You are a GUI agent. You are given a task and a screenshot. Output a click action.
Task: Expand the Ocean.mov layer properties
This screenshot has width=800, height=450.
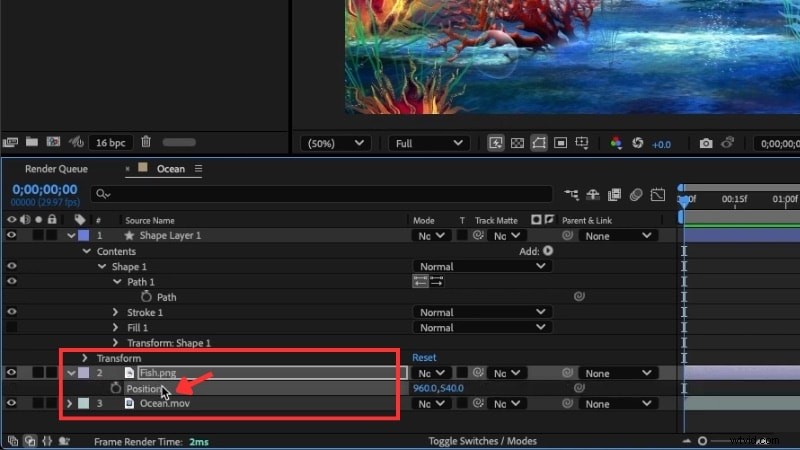69,403
